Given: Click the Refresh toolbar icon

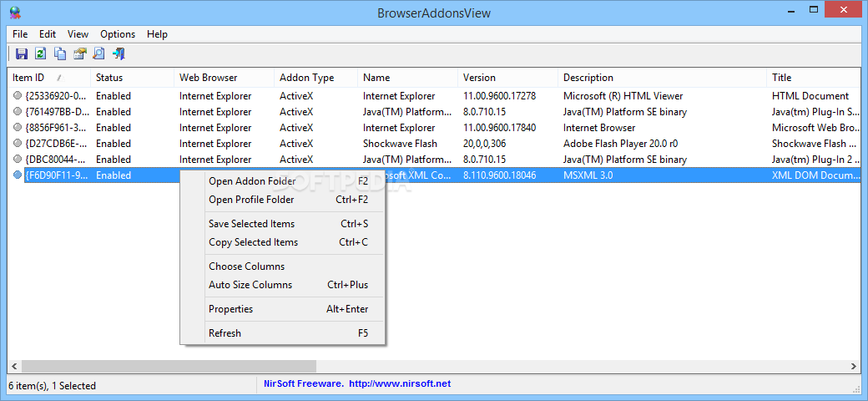Looking at the screenshot, I should [40, 53].
